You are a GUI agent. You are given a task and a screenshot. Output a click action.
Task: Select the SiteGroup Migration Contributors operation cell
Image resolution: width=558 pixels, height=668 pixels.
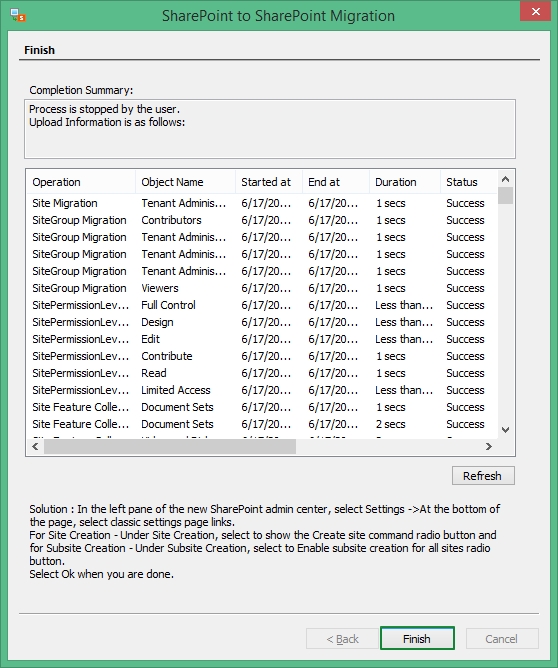click(x=79, y=220)
